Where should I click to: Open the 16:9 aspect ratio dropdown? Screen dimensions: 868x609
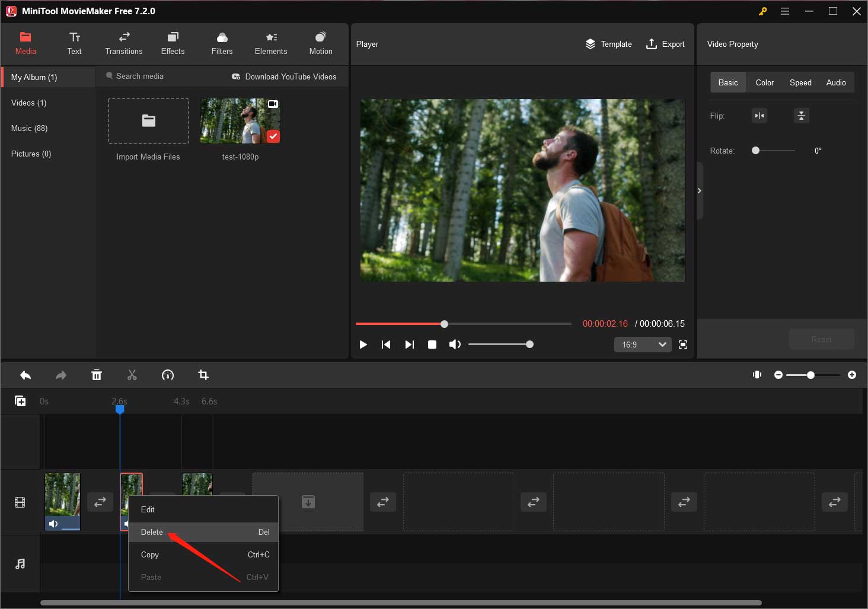click(x=643, y=345)
